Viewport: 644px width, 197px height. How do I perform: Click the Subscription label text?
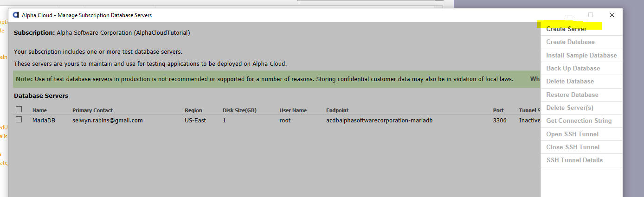[x=34, y=33]
